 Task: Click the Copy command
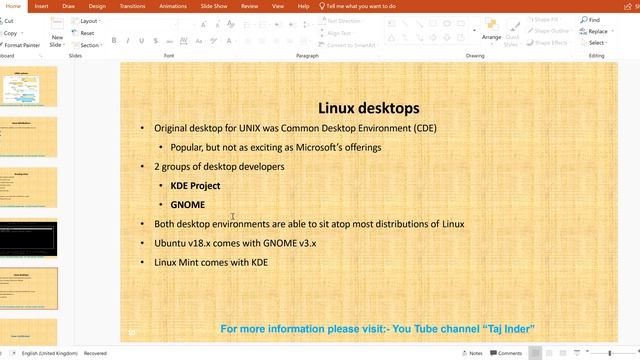[9, 33]
